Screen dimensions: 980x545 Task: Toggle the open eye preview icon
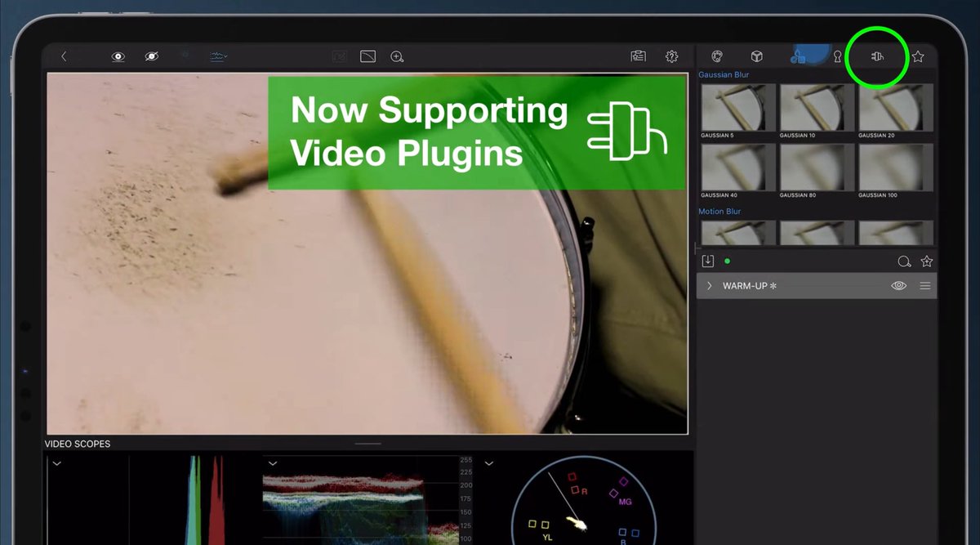118,56
